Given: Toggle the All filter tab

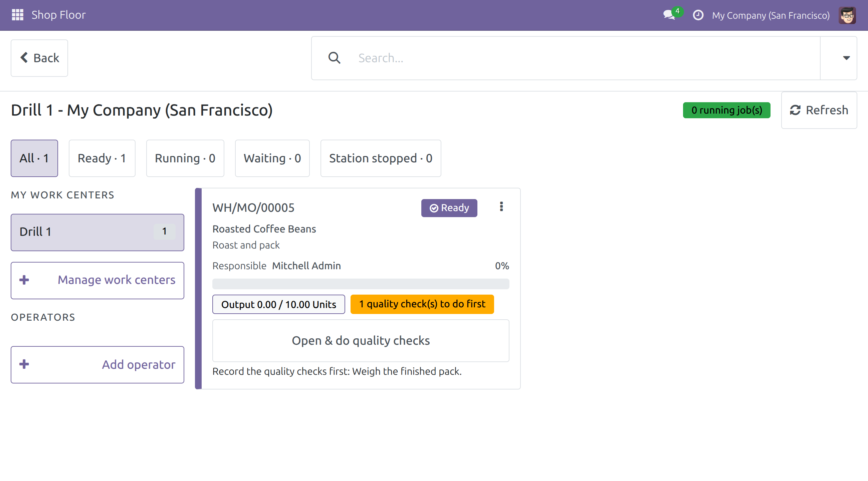Looking at the screenshot, I should pyautogui.click(x=34, y=158).
